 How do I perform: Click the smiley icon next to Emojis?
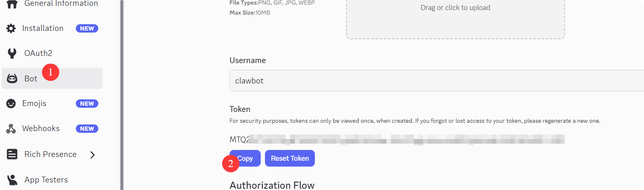pos(11,104)
